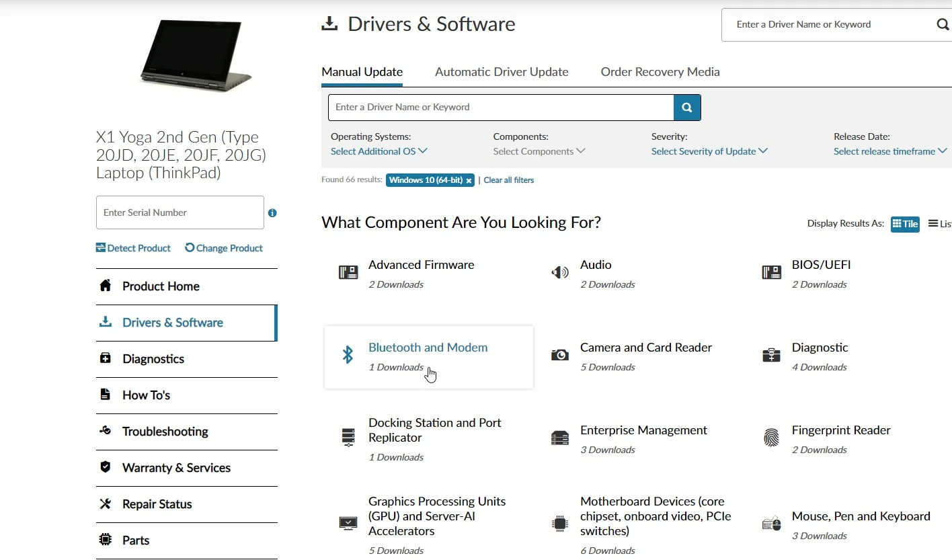Click the Motherboard Devices chip icon

(x=559, y=523)
